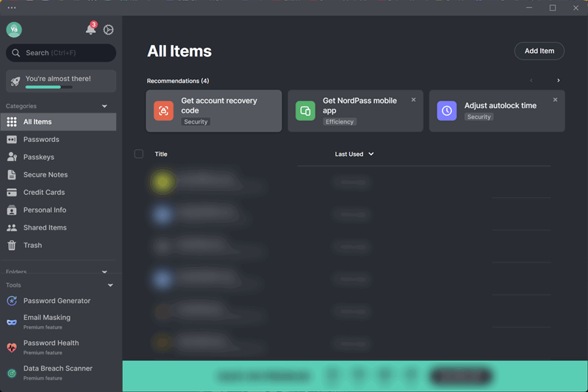Select Passwords category in sidebar
This screenshot has width=588, height=392.
click(41, 140)
